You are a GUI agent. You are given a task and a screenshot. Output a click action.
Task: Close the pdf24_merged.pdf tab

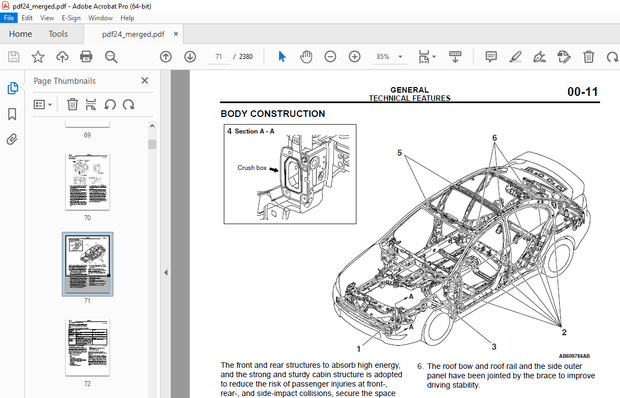[x=176, y=34]
